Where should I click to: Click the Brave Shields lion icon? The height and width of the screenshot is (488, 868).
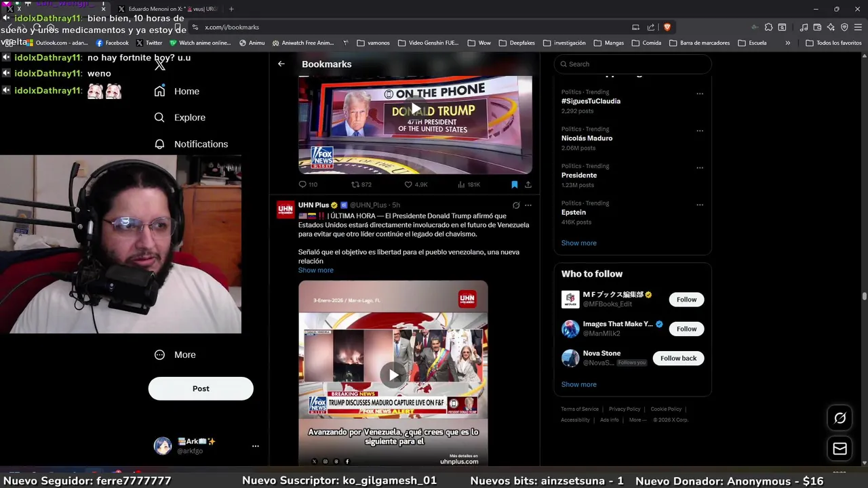point(667,27)
